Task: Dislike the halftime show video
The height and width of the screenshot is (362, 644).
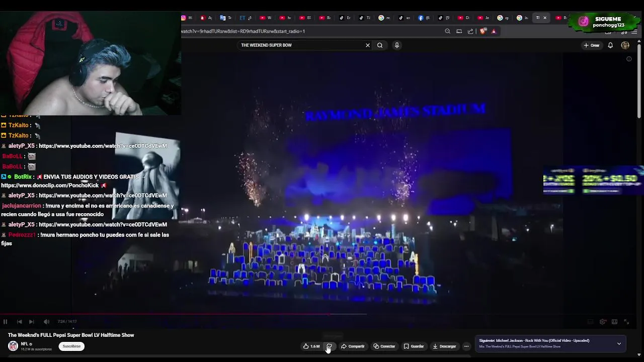Action: tap(329, 346)
